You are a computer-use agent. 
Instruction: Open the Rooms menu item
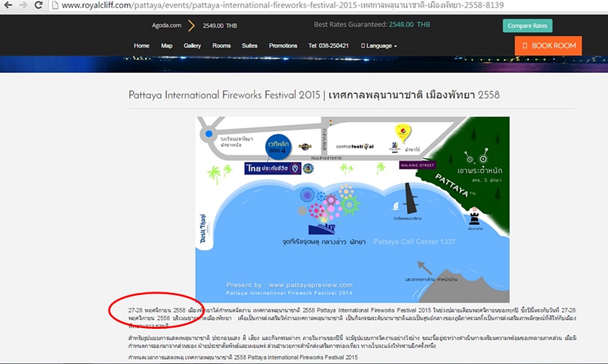coord(221,46)
